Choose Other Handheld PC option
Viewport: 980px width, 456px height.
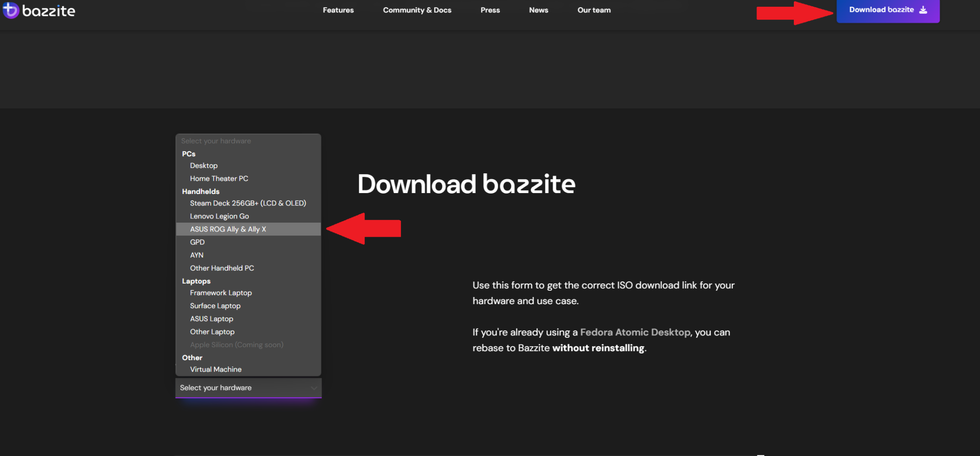click(x=222, y=268)
